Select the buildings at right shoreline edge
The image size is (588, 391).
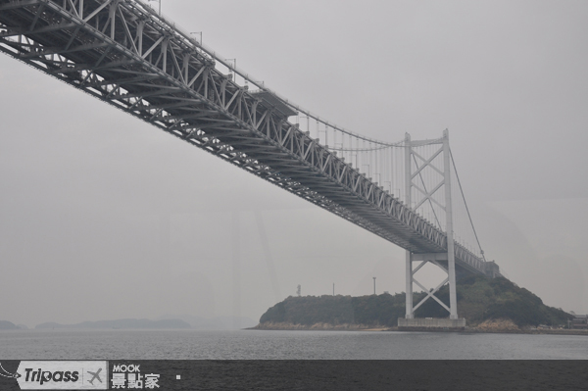578,320
